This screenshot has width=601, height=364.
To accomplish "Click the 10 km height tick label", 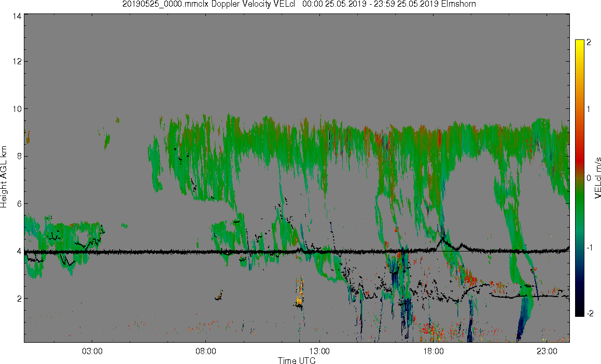I will click(x=17, y=109).
